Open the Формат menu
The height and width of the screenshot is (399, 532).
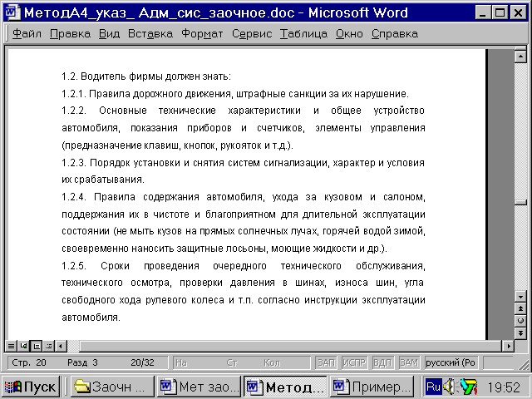(202, 34)
